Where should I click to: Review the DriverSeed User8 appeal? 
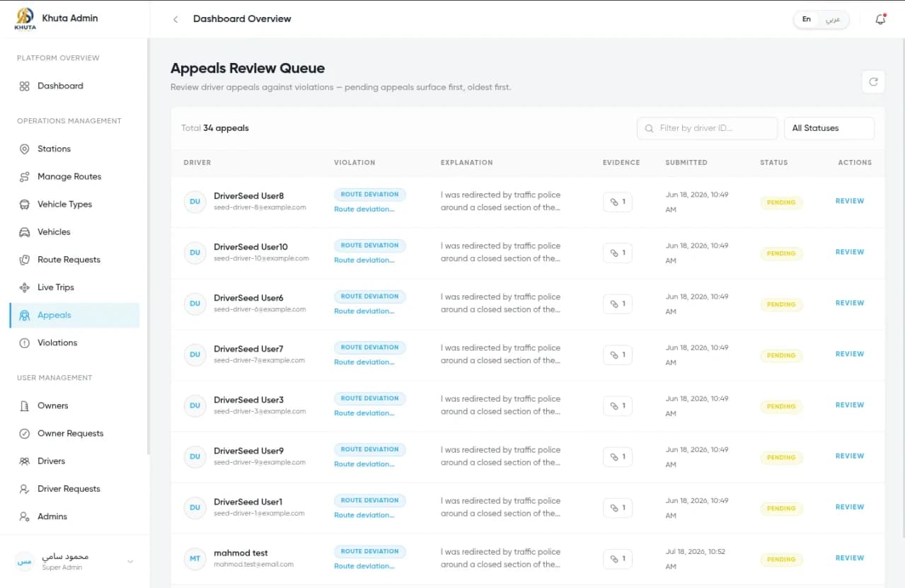(x=850, y=201)
